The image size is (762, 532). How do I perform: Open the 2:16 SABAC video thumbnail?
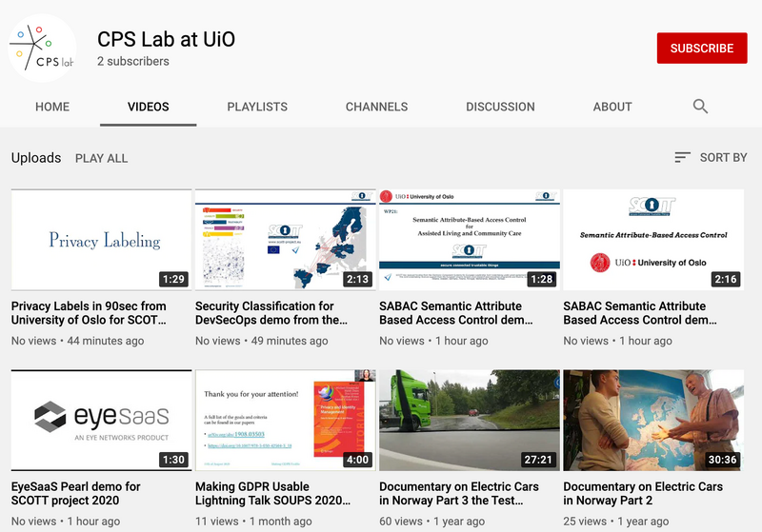tap(653, 240)
